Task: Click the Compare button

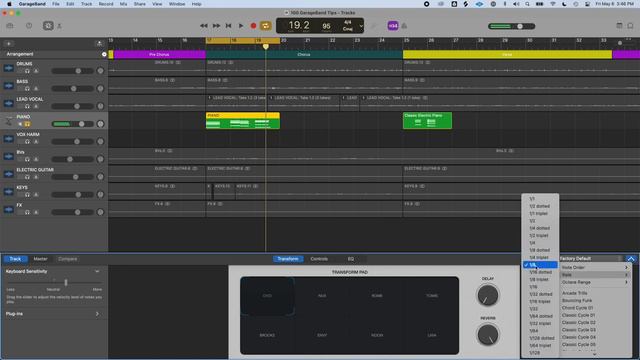Action: coord(67,259)
